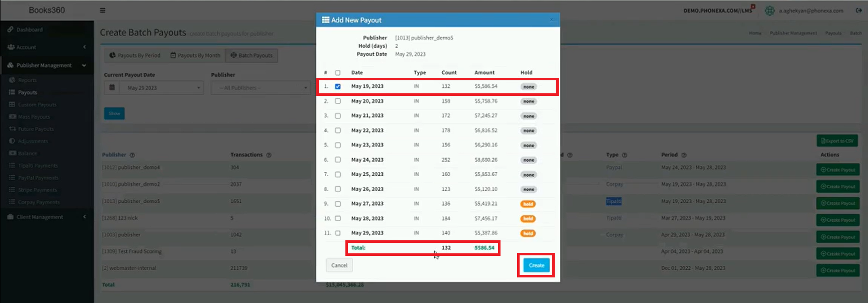Screen dimensions: 868x303
Task: Switch to Payouts By Period tab
Action: coord(135,55)
